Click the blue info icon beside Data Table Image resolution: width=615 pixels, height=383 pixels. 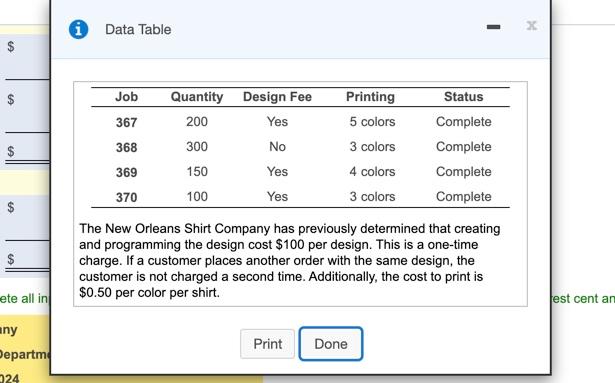point(78,29)
